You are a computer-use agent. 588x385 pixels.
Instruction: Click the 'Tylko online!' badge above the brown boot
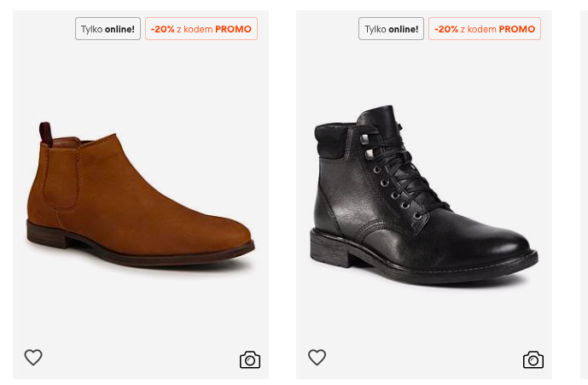[108, 29]
